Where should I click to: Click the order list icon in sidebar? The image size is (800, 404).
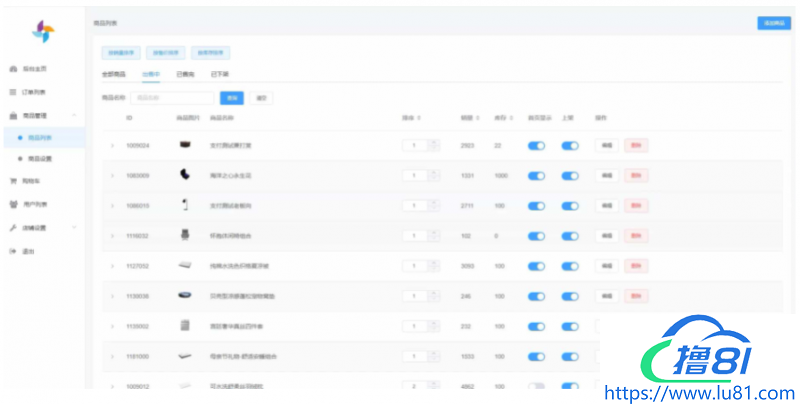[x=13, y=91]
